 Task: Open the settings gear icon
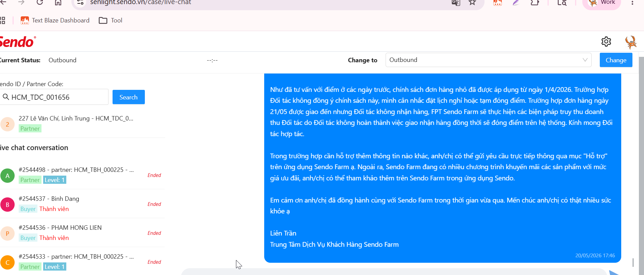(606, 42)
